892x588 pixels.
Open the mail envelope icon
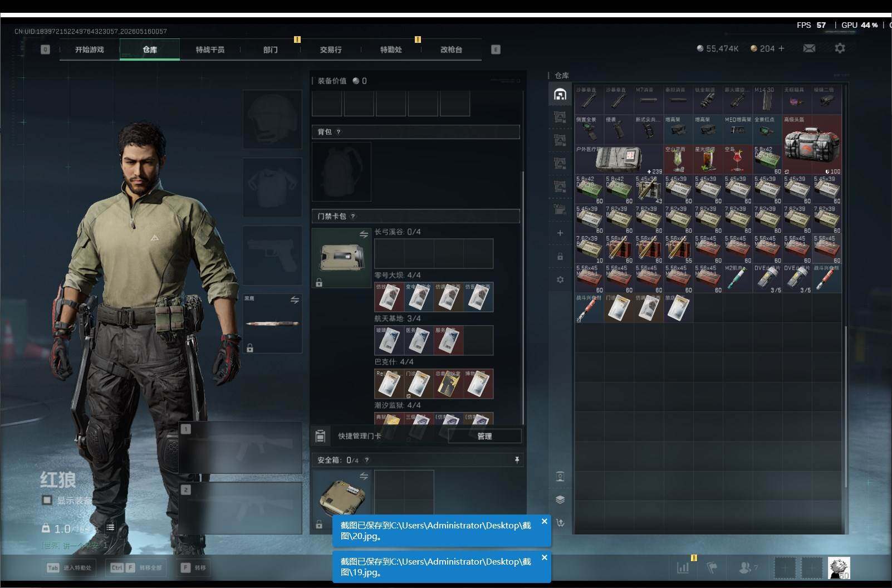[x=809, y=48]
